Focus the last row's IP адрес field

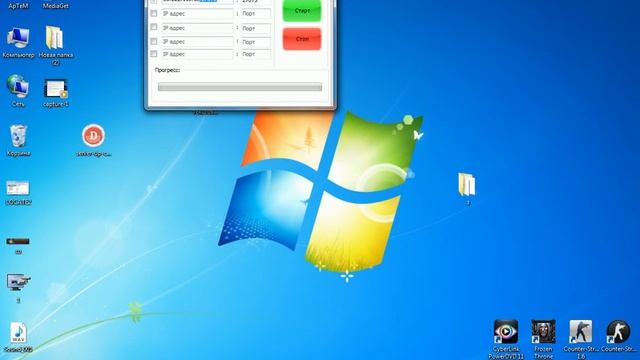click(198, 54)
